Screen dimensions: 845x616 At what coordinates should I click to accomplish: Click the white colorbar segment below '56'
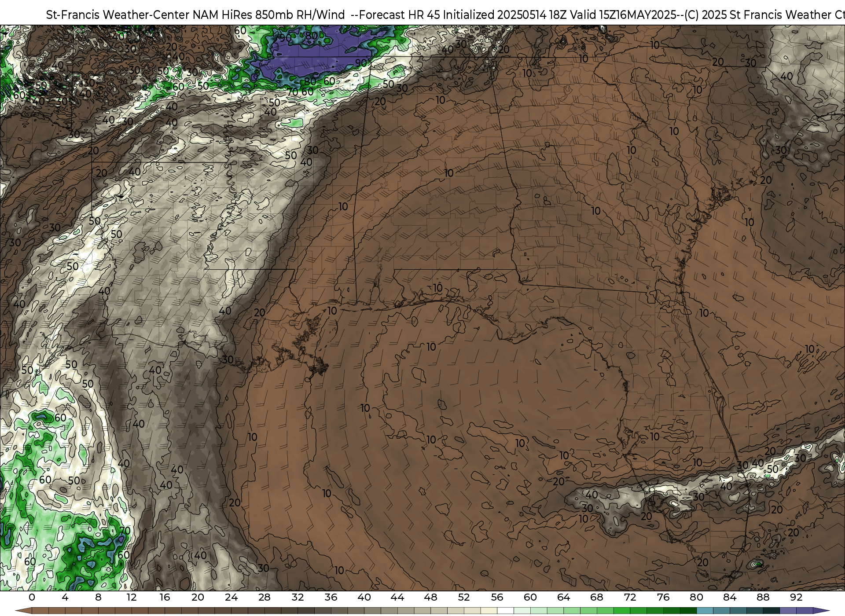pos(505,611)
